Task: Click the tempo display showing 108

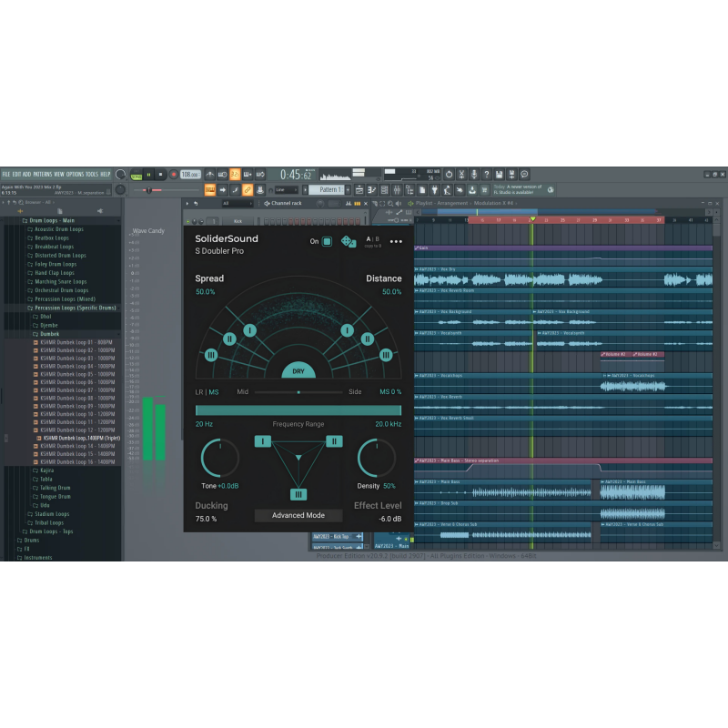Action: (190, 175)
